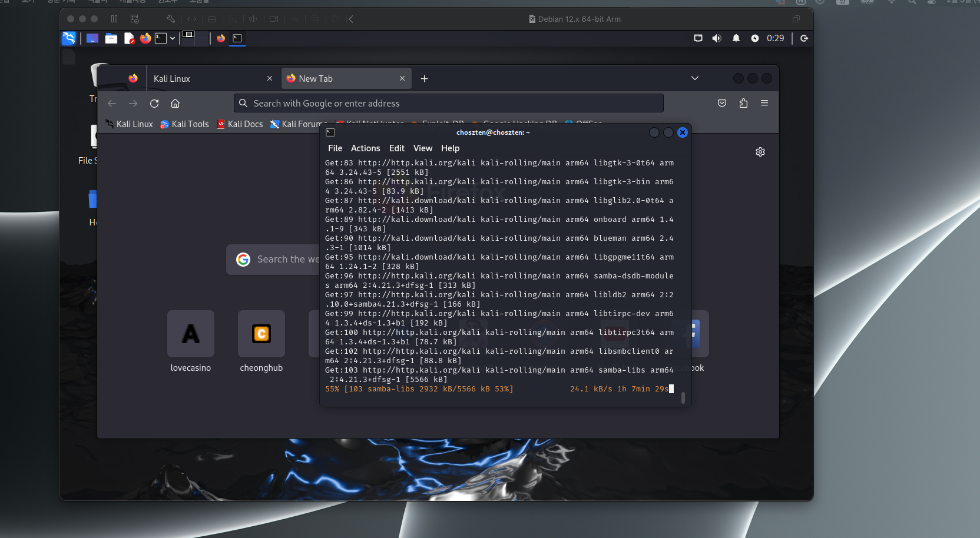
Task: Click the terminal titlebar icon menu
Action: [x=330, y=132]
